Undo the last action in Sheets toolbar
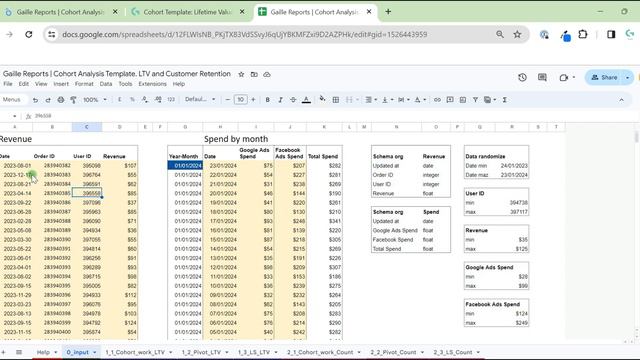Viewport: 640px width, 360px height. click(x=36, y=100)
